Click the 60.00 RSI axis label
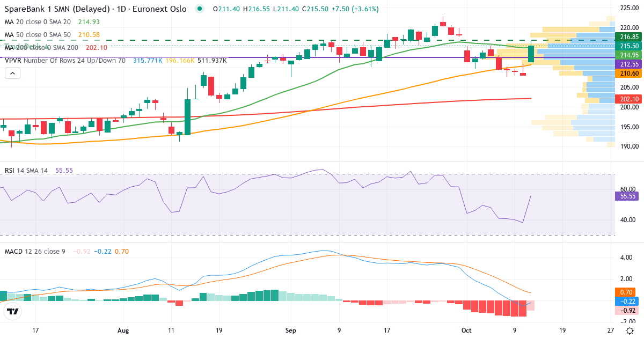The image size is (644, 338). 627,189
